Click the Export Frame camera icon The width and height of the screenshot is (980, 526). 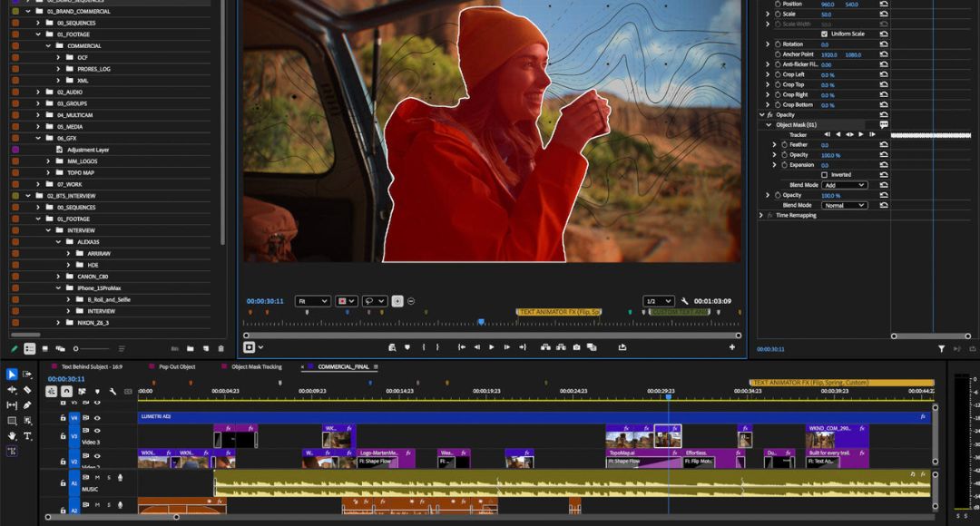click(x=576, y=347)
